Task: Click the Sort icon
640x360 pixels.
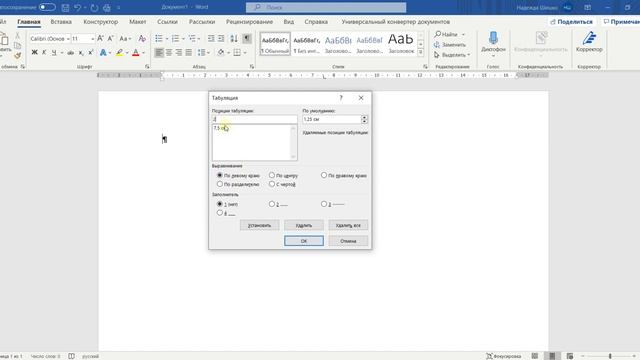Action: tap(234, 38)
